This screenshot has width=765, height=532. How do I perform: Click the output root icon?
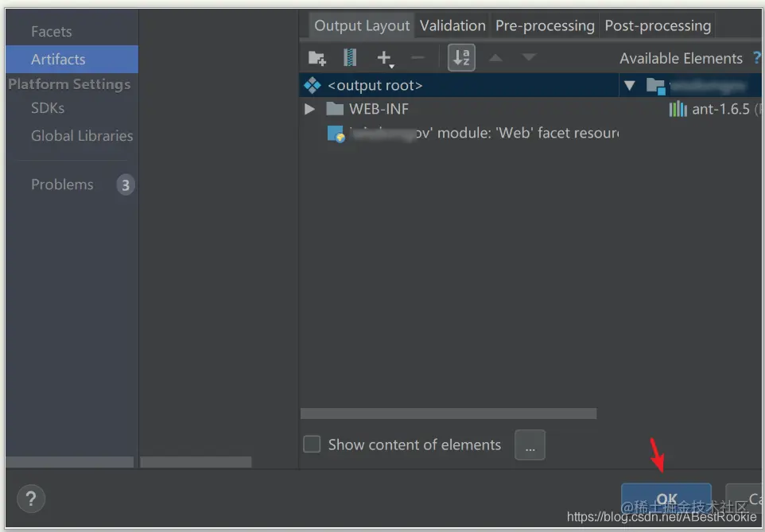[313, 85]
